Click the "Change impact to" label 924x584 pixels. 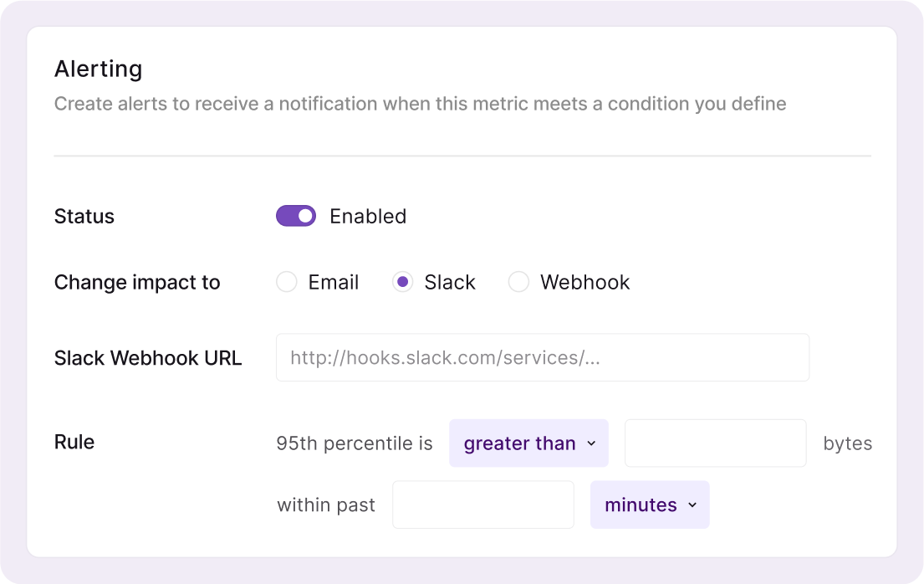click(137, 282)
